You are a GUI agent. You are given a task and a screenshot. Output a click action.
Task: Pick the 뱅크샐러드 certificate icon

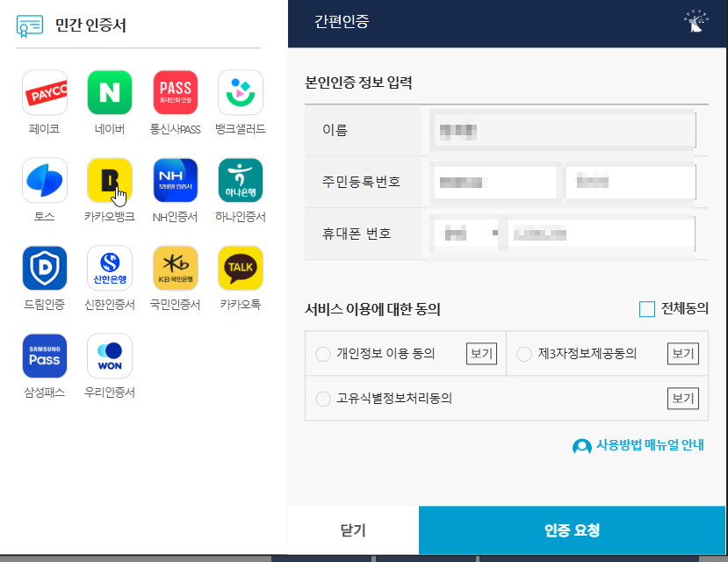(x=241, y=92)
